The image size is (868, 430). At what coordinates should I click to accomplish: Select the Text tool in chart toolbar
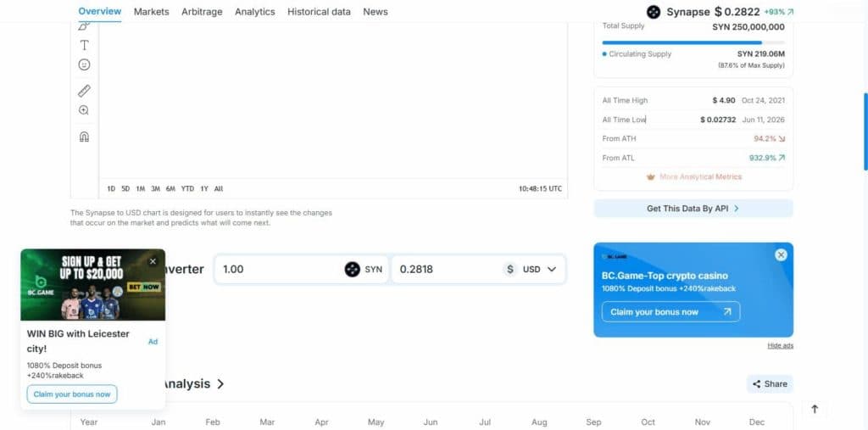click(84, 46)
